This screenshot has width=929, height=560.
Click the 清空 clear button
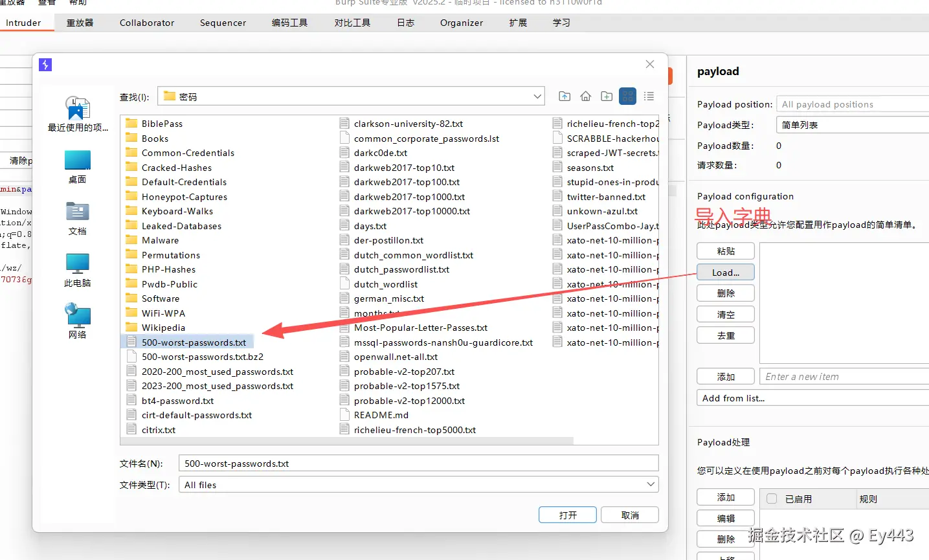726,314
